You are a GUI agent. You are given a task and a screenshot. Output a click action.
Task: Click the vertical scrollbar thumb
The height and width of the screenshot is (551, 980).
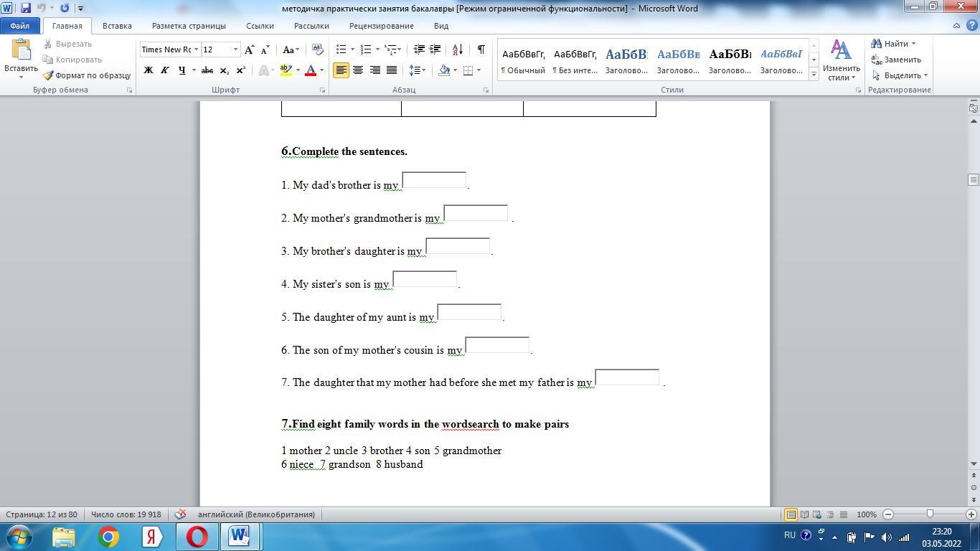point(974,179)
